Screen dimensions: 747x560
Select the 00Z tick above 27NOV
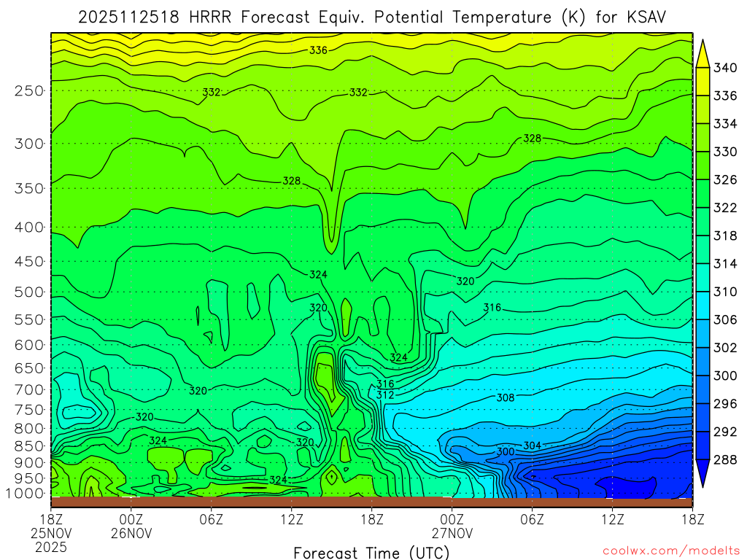tap(452, 518)
